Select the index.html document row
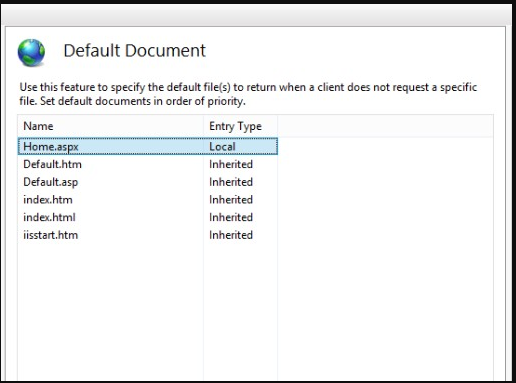 [148, 217]
